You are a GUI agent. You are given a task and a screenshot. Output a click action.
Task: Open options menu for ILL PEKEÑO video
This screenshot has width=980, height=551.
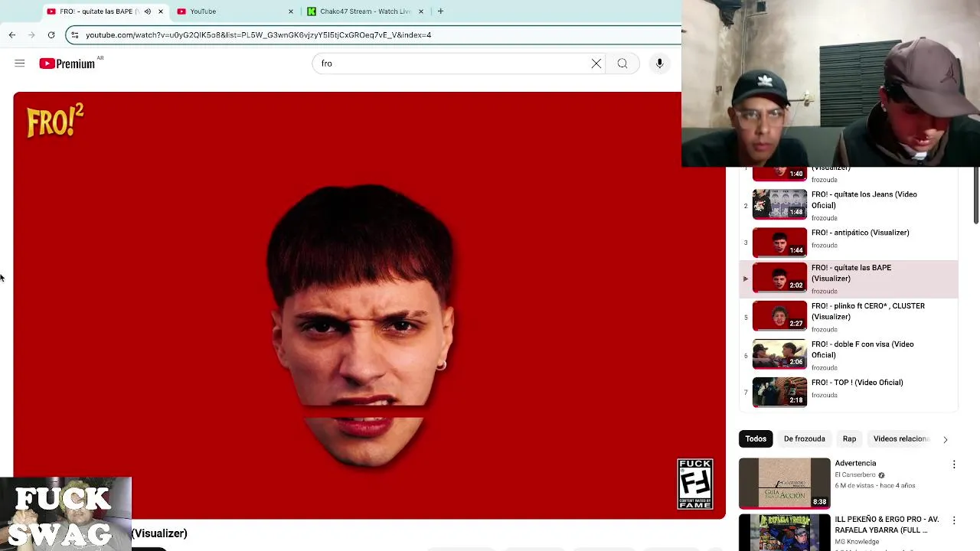(954, 520)
